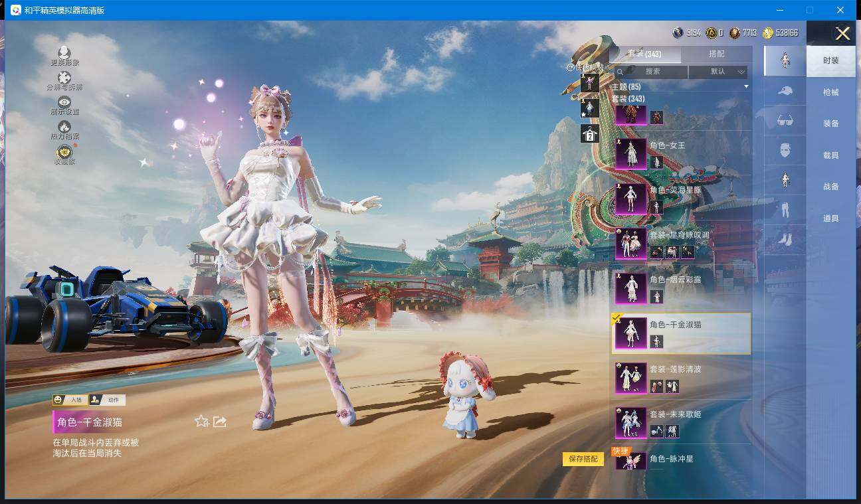
Task: Select the hat category icon in sidebar
Action: click(x=785, y=91)
